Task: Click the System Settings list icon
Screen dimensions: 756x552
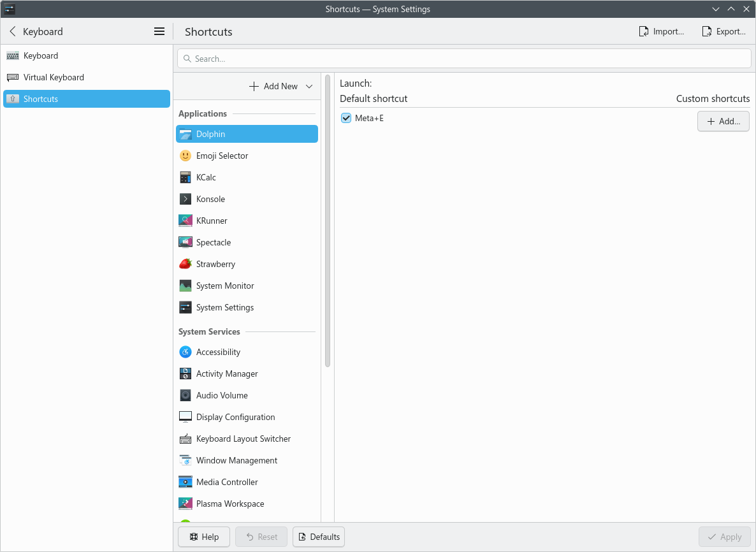Action: click(x=185, y=308)
